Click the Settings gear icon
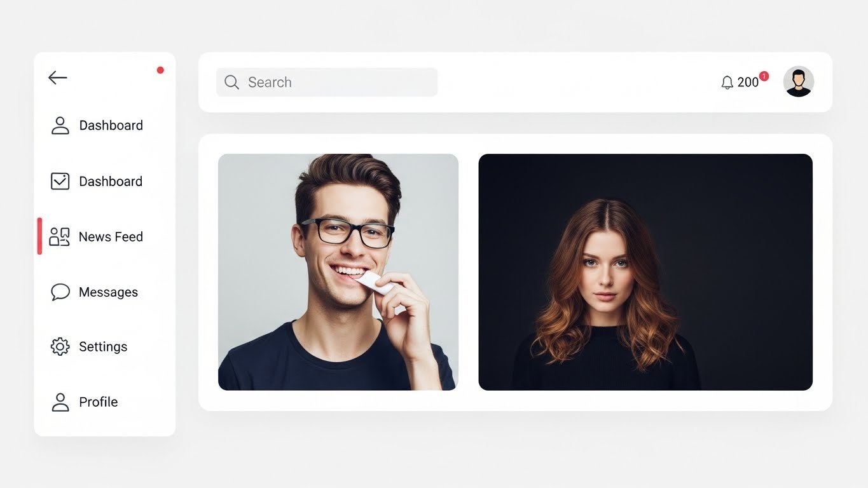Screen dimensions: 868x488 60,346
